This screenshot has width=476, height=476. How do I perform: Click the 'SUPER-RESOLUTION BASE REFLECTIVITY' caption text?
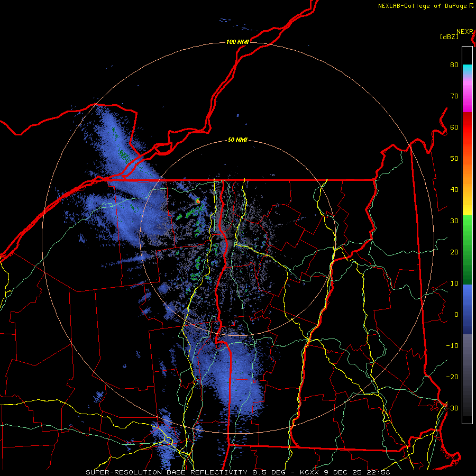[166, 472]
